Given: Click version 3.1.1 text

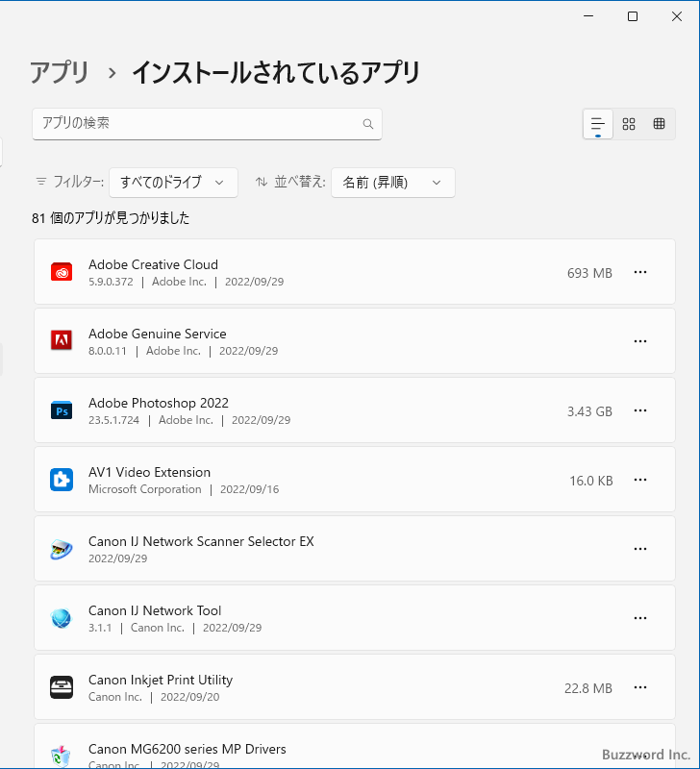Looking at the screenshot, I should pos(100,628).
